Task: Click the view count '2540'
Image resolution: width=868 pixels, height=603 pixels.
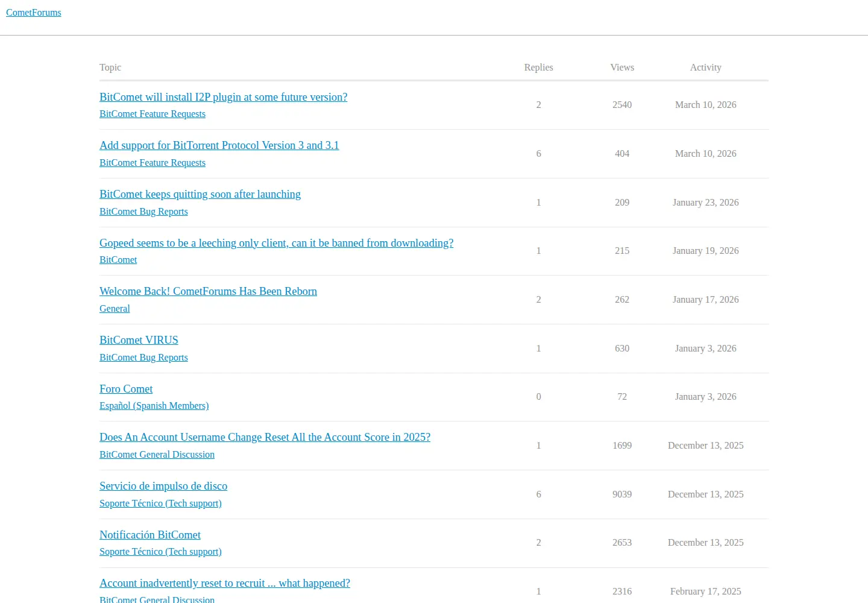Action: [622, 105]
